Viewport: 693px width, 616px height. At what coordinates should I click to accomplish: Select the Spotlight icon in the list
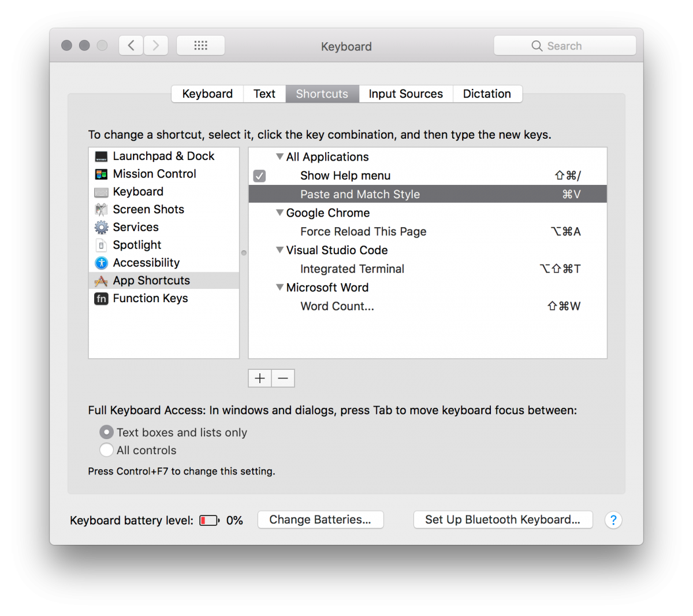[101, 245]
